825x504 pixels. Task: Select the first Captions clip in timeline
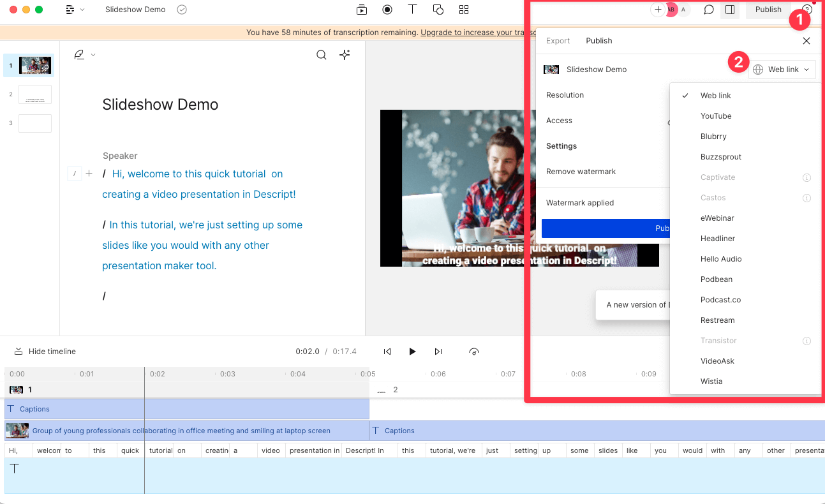pos(187,409)
